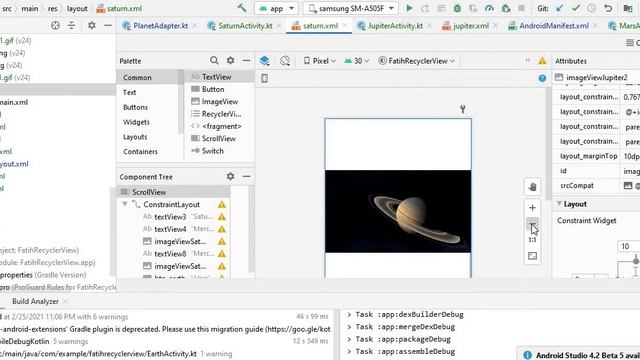Open the Build Analyzer tab

[x=36, y=301]
